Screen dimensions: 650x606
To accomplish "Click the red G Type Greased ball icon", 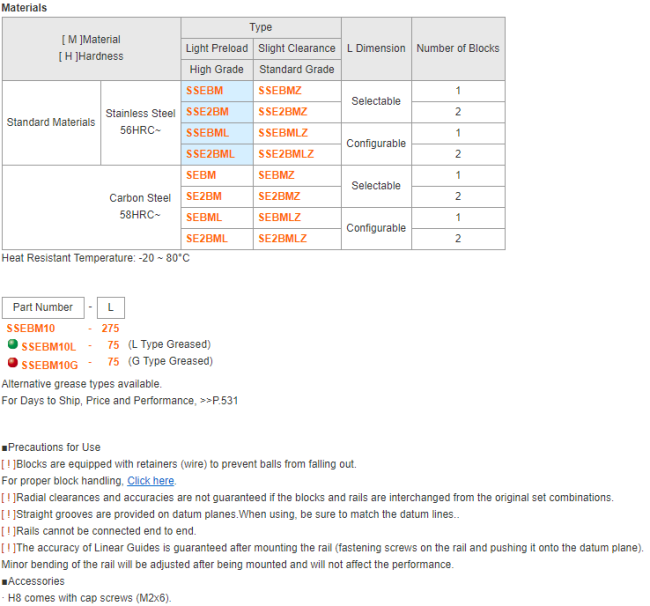I will click(x=12, y=362).
